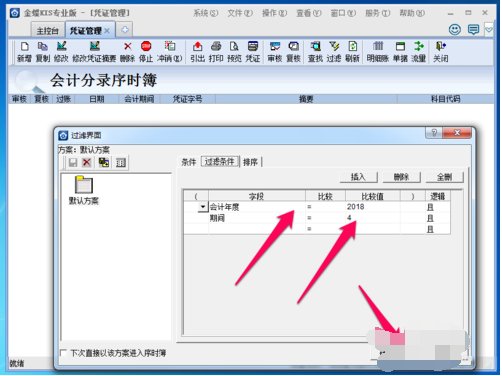Click the 全删 button
Viewport: 502px width, 376px height.
click(445, 177)
